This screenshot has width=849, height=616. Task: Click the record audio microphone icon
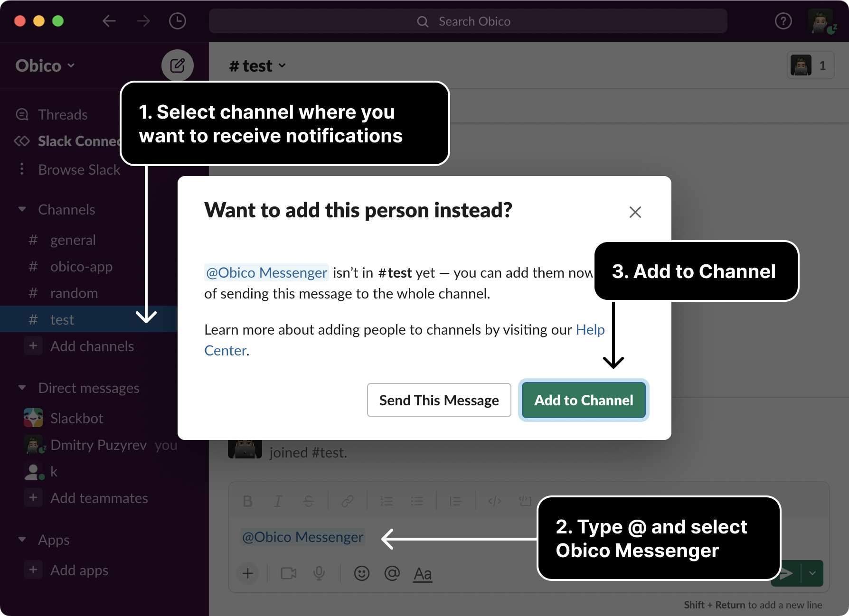319,573
